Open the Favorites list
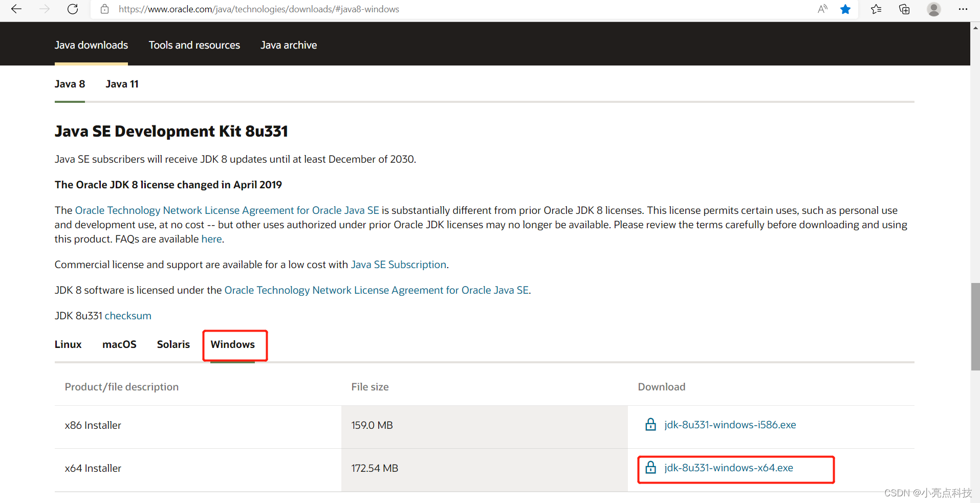980x503 pixels. point(876,9)
